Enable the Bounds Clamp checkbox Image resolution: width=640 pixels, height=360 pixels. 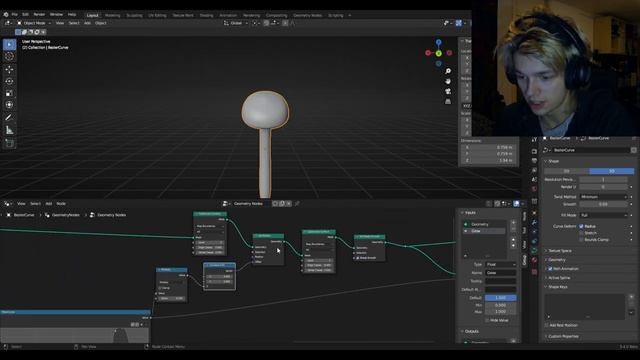click(x=581, y=240)
